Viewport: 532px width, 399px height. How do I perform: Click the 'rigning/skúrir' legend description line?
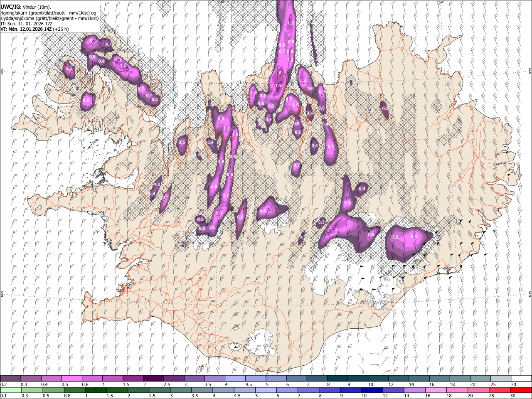pos(48,13)
